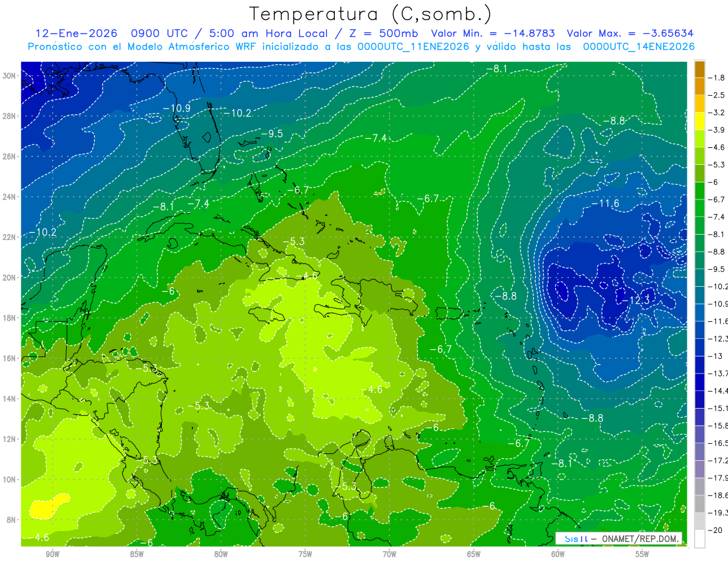Select the -12.3 contour label

click(x=636, y=300)
